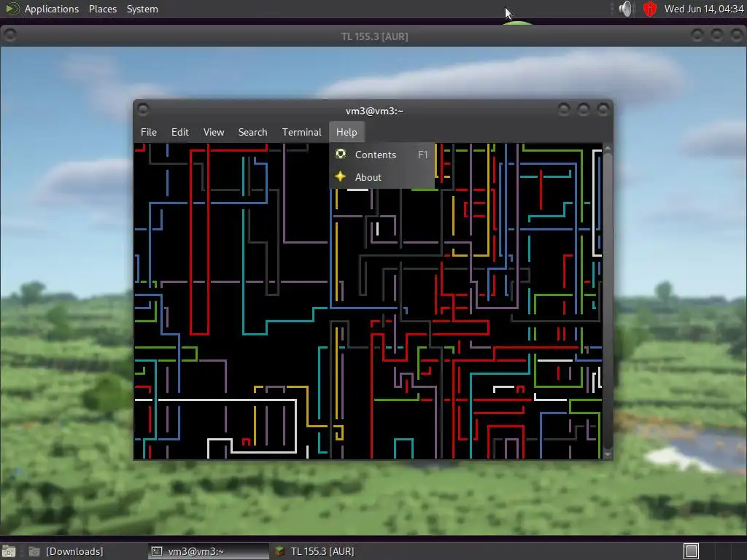Click the red shield tray icon
The width and height of the screenshot is (747, 560).
[650, 9]
